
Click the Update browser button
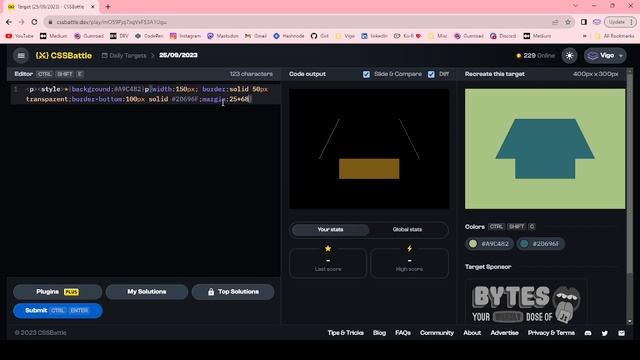tap(620, 22)
